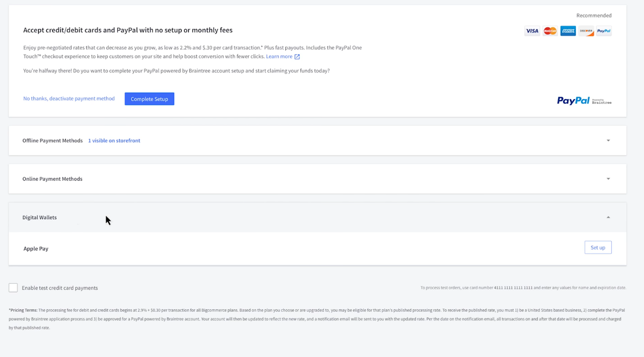Click the PayPal powered by Braintree logo

point(584,101)
